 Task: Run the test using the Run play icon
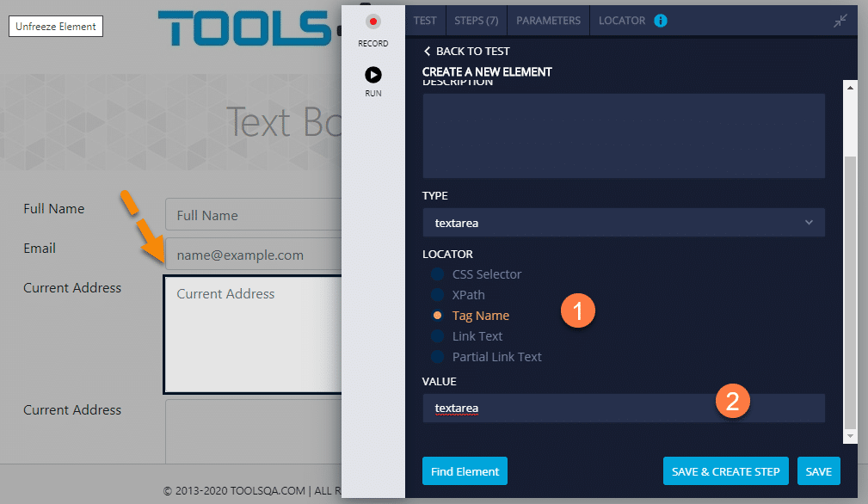click(x=372, y=74)
